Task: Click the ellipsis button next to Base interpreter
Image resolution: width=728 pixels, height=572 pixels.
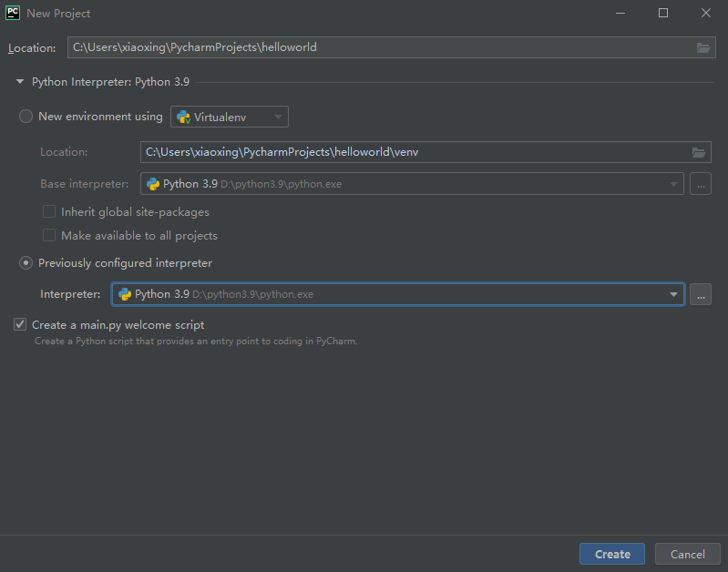Action: [701, 184]
